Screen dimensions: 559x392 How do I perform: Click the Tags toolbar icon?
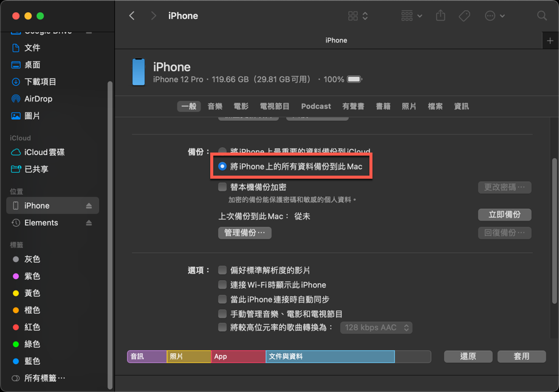coord(464,16)
